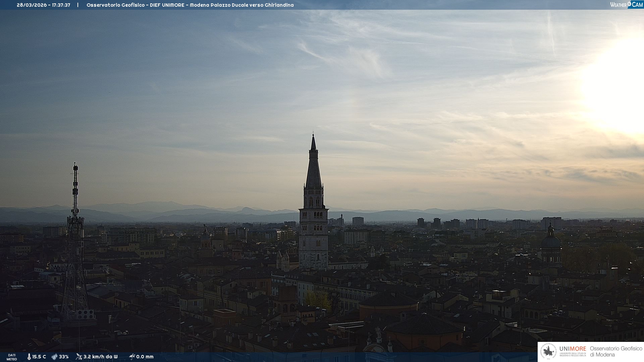Click the UNIMORE university seal emblem
Image resolution: width=644 pixels, height=362 pixels.
(x=548, y=352)
